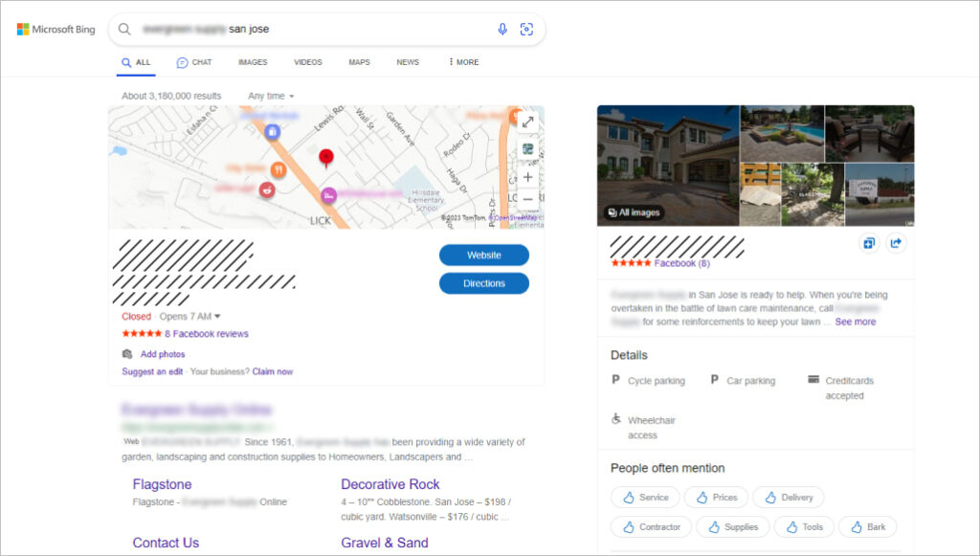Click the Website button
This screenshot has width=980, height=556.
[483, 255]
